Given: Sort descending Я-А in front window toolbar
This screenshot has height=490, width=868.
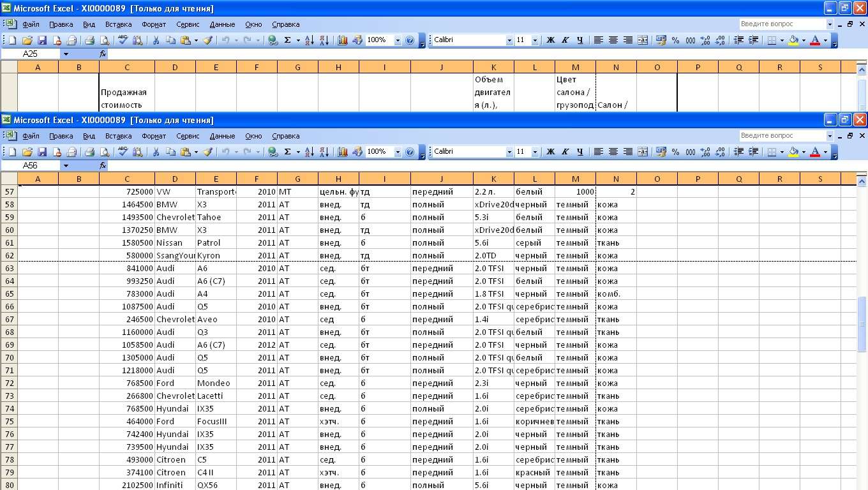Looking at the screenshot, I should (324, 152).
